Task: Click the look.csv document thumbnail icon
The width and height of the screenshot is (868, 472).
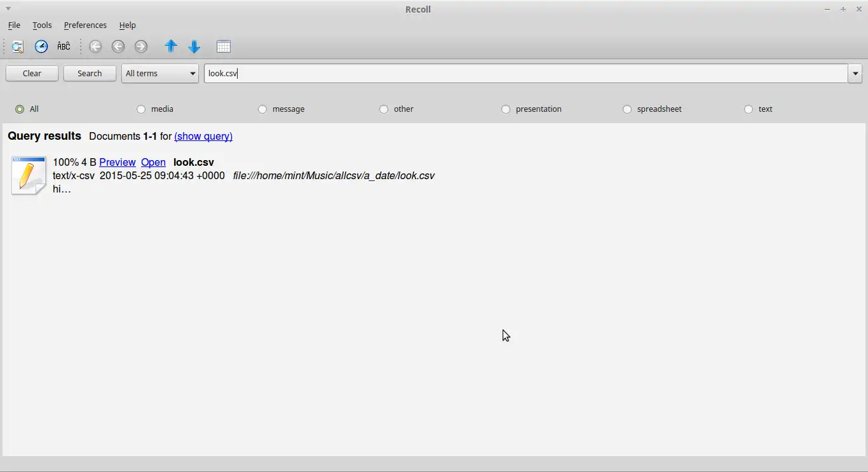Action: click(x=29, y=175)
